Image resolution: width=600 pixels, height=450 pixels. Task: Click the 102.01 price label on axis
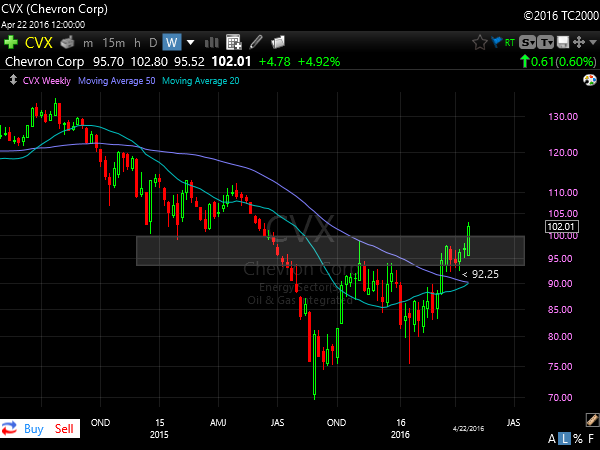pos(561,227)
